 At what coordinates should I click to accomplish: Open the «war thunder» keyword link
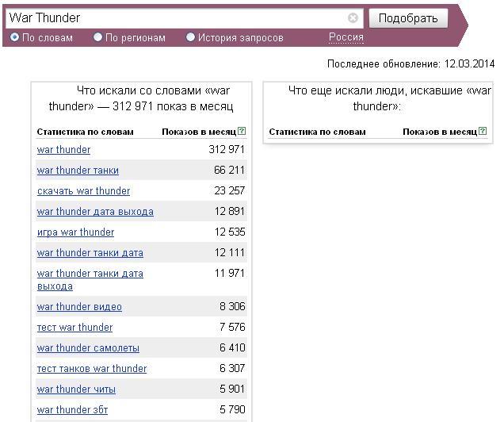coord(63,150)
